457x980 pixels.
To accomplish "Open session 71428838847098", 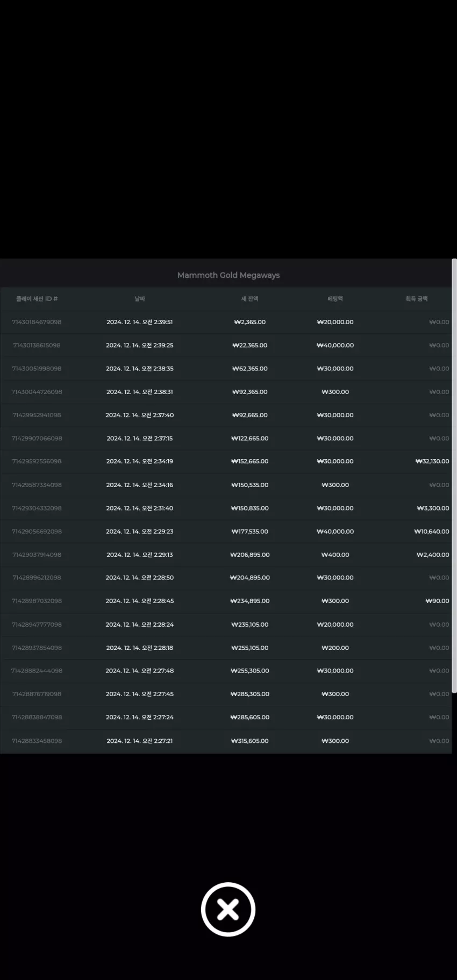I will coord(37,717).
